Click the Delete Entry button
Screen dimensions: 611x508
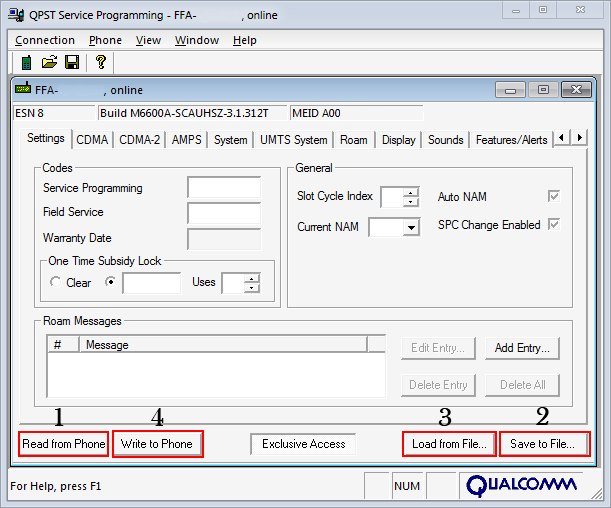(438, 385)
